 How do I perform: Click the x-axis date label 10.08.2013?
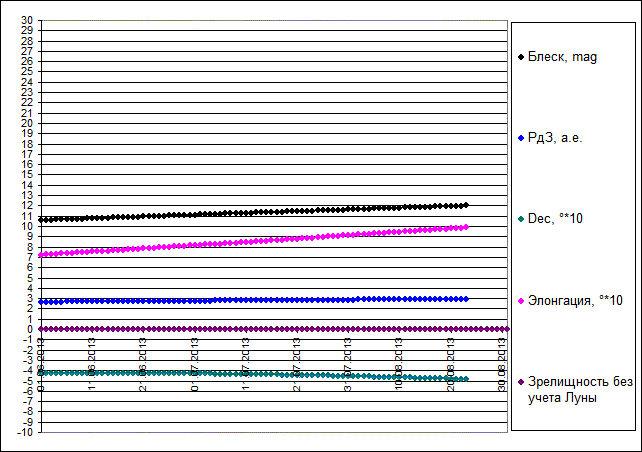coord(400,364)
